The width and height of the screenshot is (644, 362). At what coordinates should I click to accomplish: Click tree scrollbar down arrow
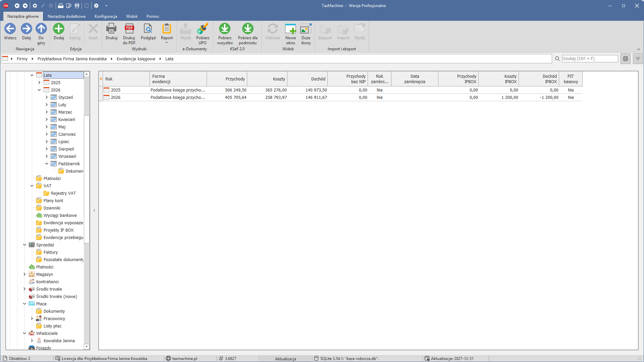click(x=87, y=347)
